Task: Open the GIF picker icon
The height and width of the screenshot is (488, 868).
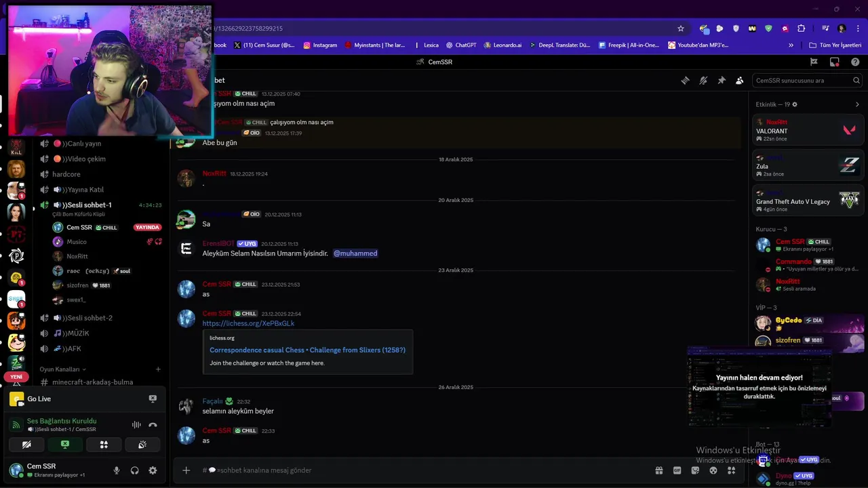Action: [x=677, y=470]
